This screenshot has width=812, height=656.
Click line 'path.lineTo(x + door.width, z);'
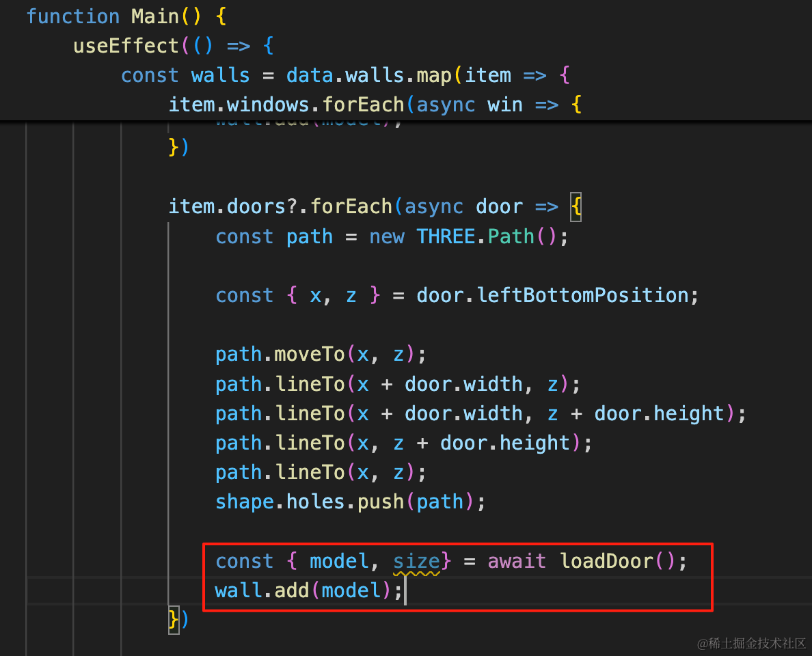398,384
